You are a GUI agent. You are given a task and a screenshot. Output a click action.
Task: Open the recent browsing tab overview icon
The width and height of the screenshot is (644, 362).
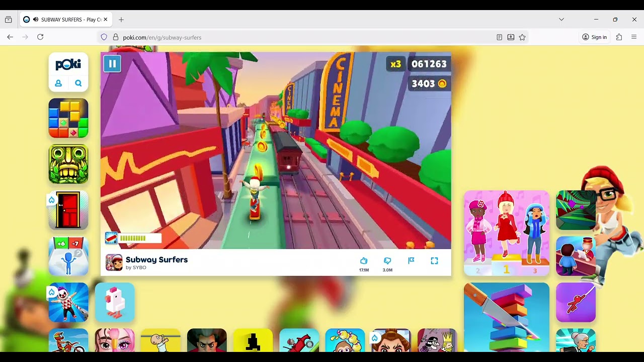pyautogui.click(x=9, y=20)
